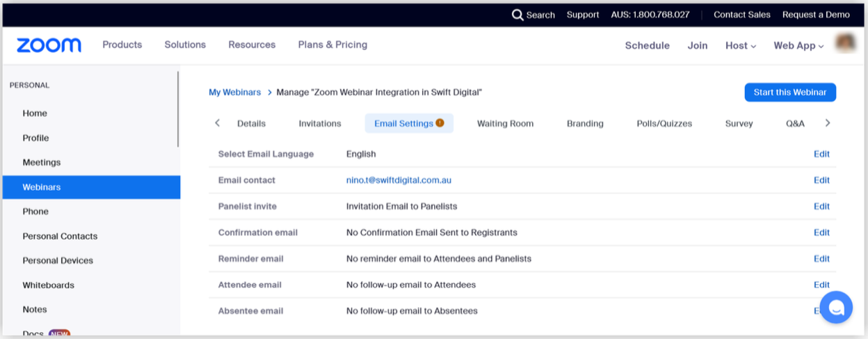Select Webinars in the sidebar
Screen dimensions: 868x339
tap(91, 187)
